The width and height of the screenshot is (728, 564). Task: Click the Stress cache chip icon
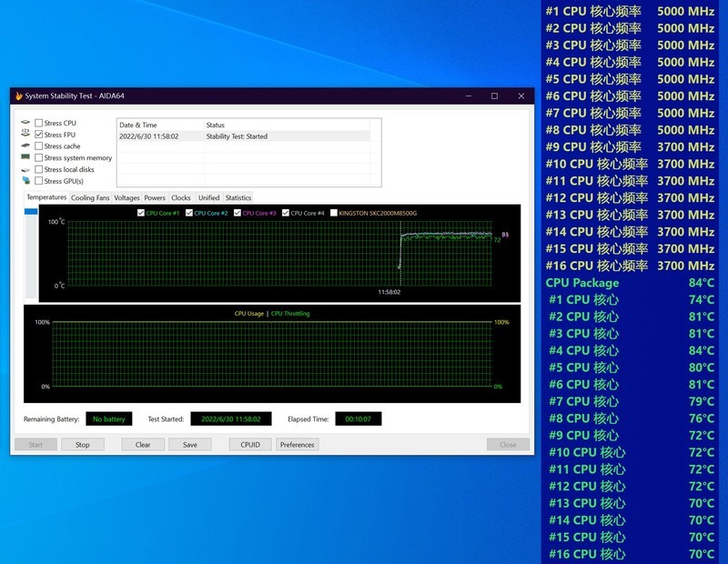point(25,146)
